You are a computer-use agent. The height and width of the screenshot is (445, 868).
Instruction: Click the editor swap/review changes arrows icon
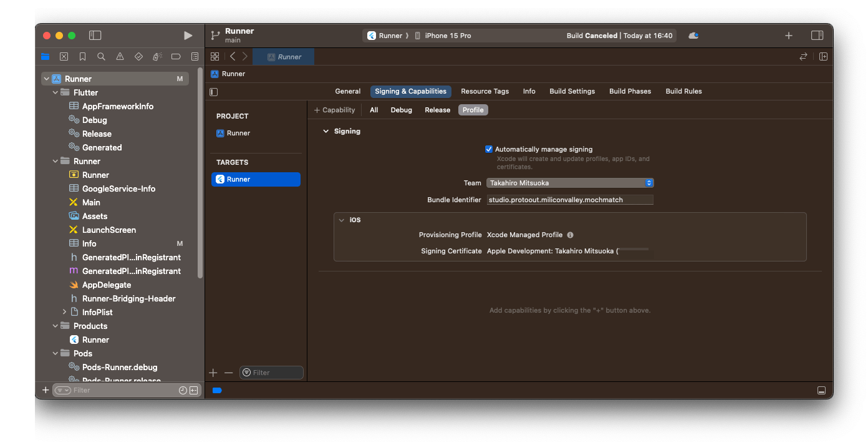tap(803, 56)
